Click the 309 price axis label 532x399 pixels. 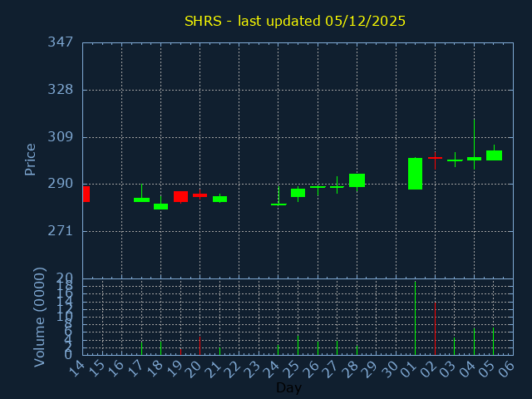click(x=61, y=137)
